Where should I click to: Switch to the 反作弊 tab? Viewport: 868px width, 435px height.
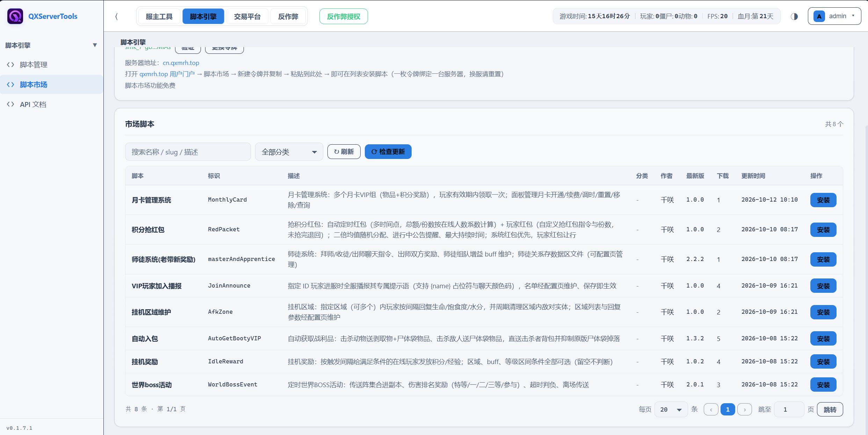point(288,16)
